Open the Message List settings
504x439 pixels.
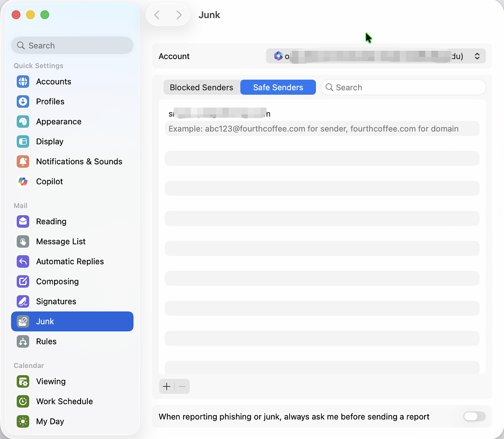pos(61,241)
